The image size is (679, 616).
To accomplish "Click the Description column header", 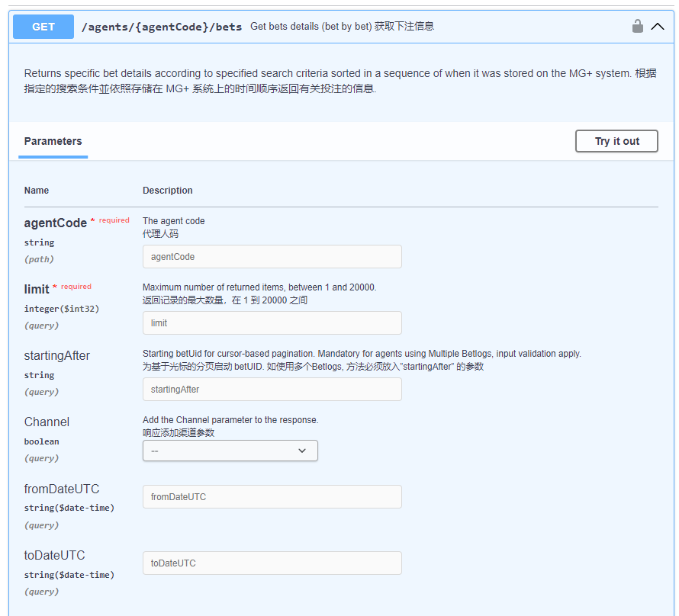I will coord(168,191).
